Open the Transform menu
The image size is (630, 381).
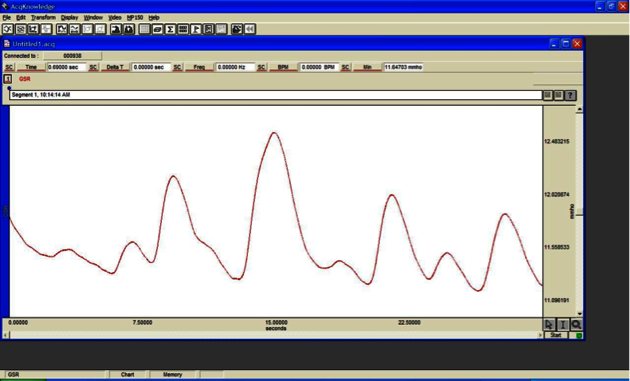click(43, 18)
